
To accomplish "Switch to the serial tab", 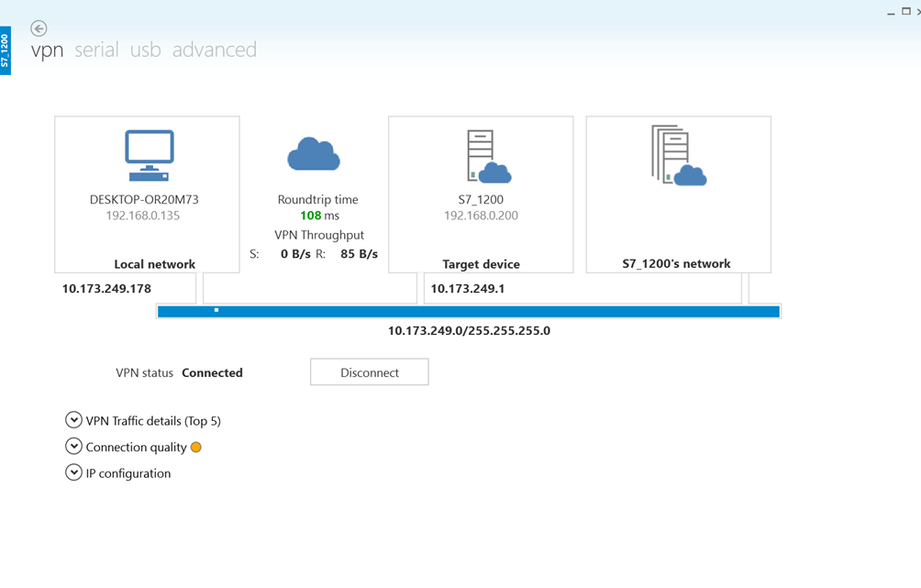I will click(96, 50).
